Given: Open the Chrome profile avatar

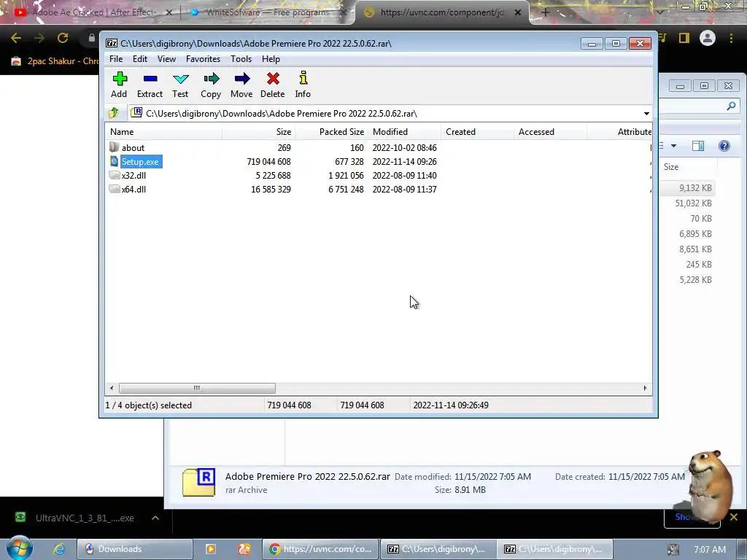Looking at the screenshot, I should coord(708,38).
